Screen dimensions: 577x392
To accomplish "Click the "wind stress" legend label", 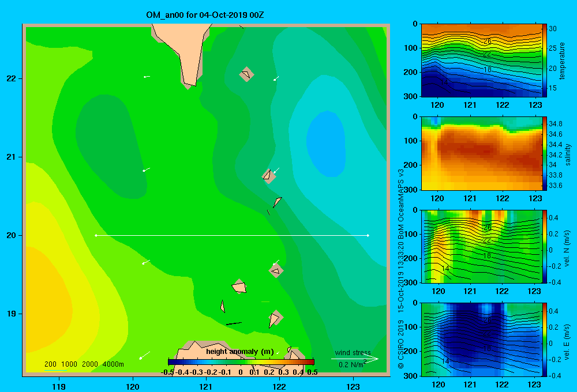I will click(x=353, y=352).
